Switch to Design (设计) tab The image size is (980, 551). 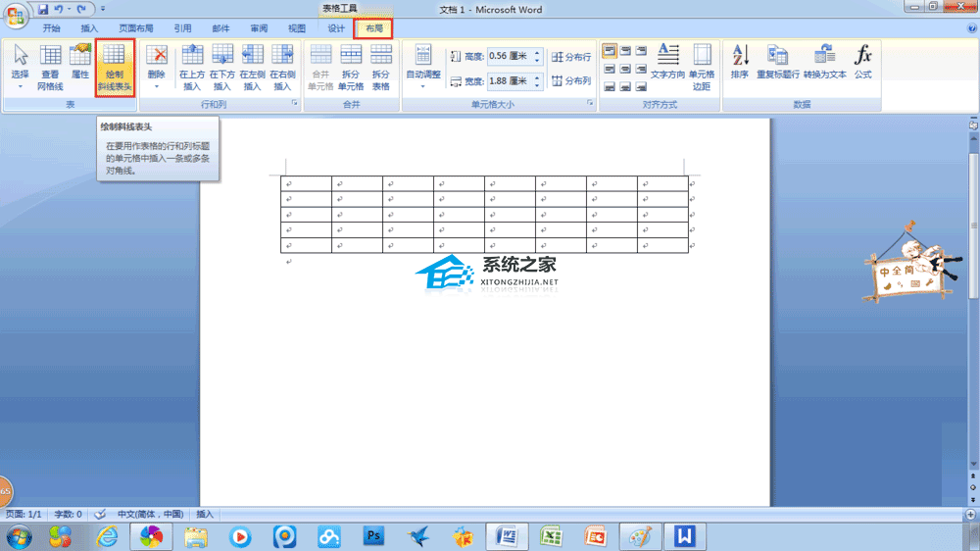(x=336, y=28)
